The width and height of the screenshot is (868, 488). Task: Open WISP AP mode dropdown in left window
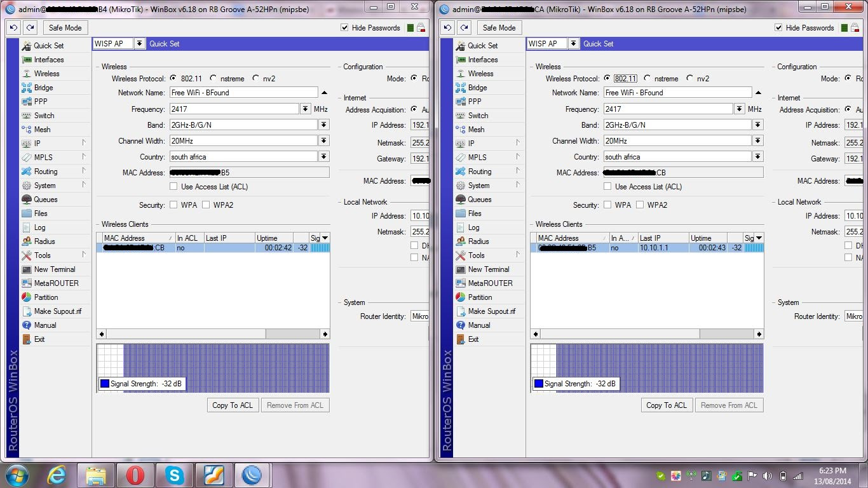coord(139,44)
